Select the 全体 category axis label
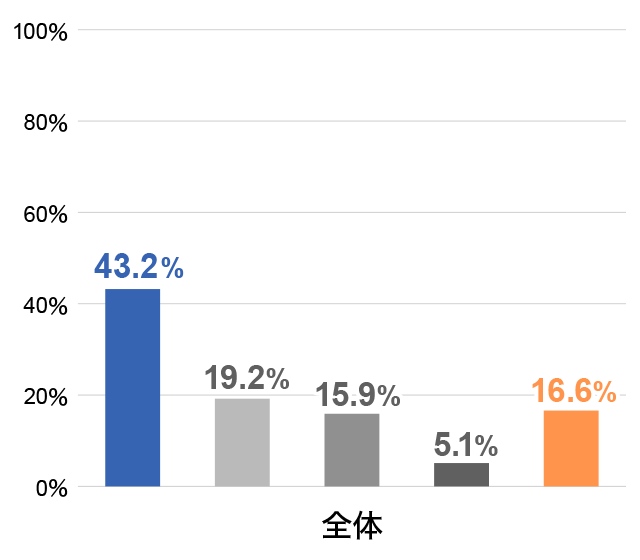 point(352,526)
